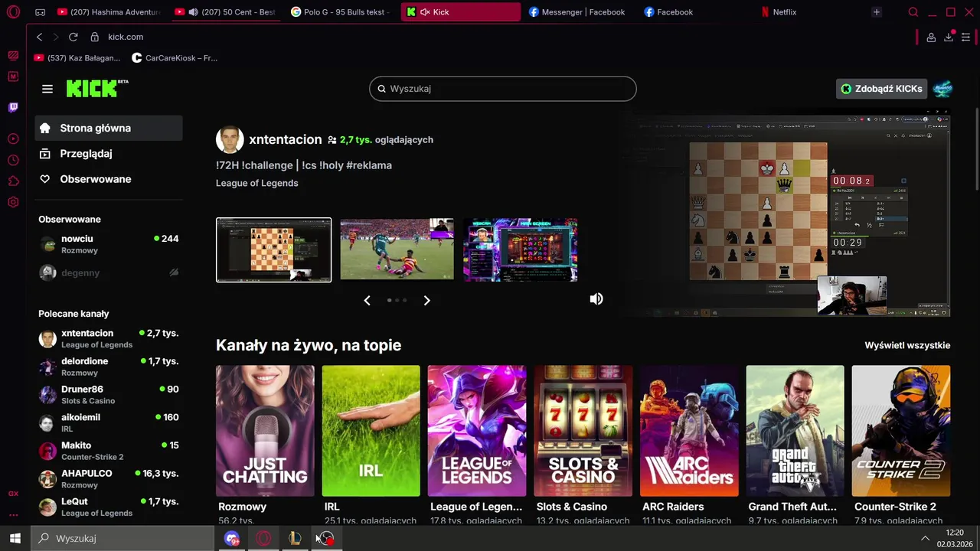The height and width of the screenshot is (551, 980).
Task: Click Wyświetl wszystkie link
Action: (x=907, y=345)
